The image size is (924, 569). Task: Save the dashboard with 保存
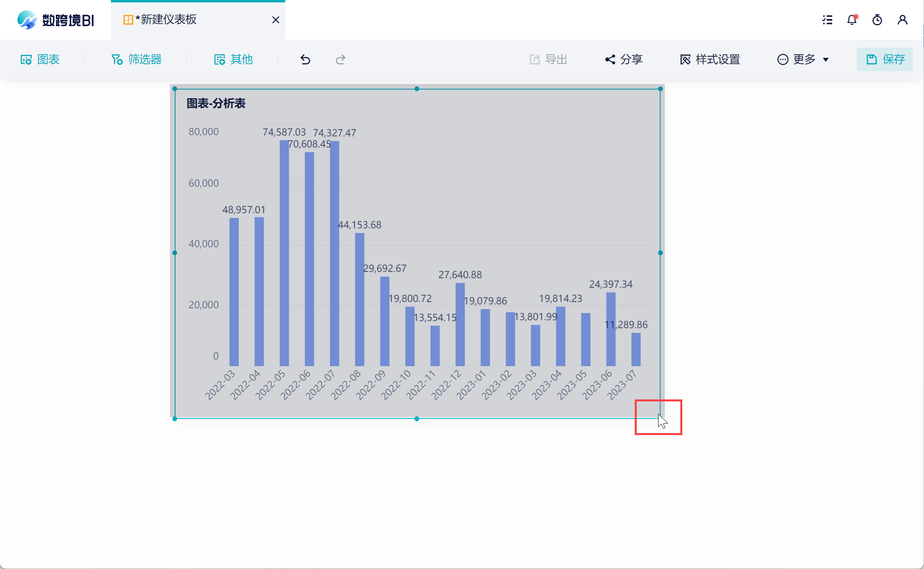pos(885,59)
